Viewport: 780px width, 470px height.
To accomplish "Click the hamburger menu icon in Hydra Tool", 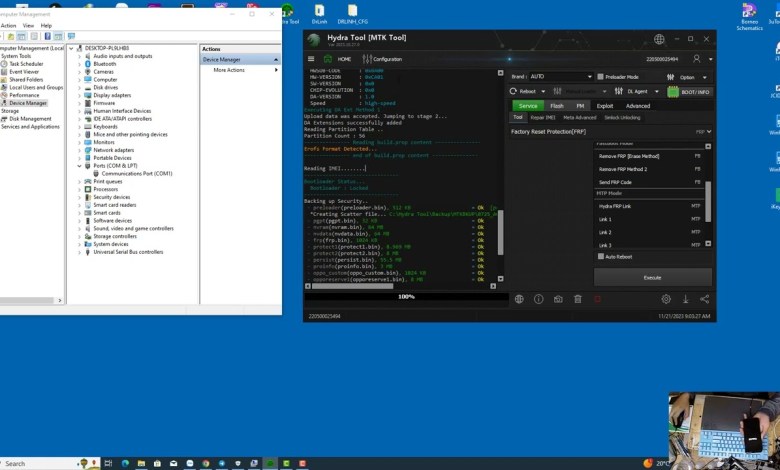I will pos(312,59).
